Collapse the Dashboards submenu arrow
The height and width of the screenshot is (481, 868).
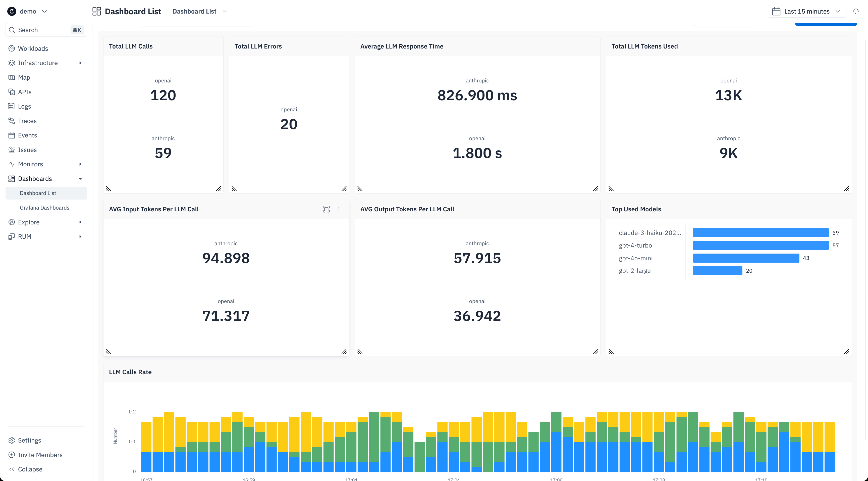point(80,179)
